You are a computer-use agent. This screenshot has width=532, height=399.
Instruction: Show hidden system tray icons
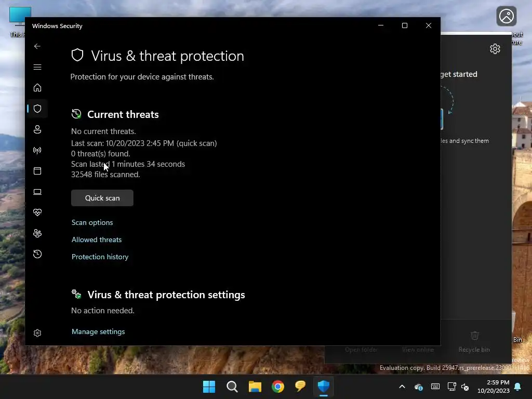point(402,387)
